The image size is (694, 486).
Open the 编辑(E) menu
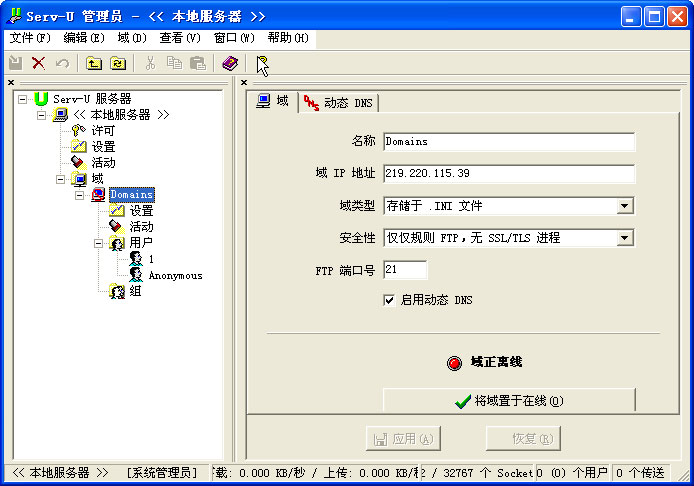click(84, 38)
